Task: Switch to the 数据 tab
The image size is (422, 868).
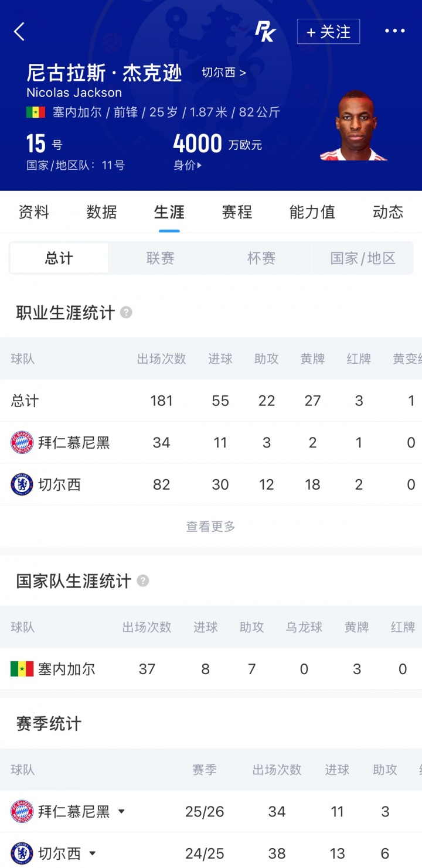Action: tap(101, 212)
